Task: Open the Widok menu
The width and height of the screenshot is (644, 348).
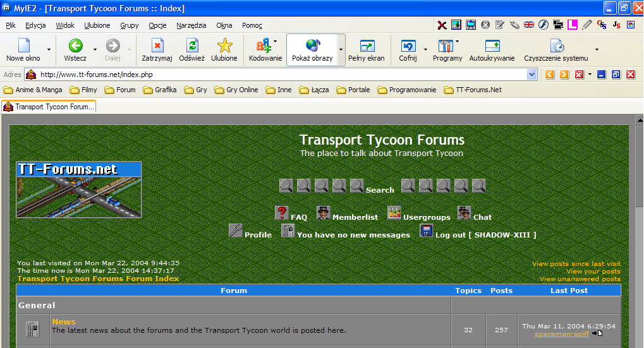Action: [65, 25]
